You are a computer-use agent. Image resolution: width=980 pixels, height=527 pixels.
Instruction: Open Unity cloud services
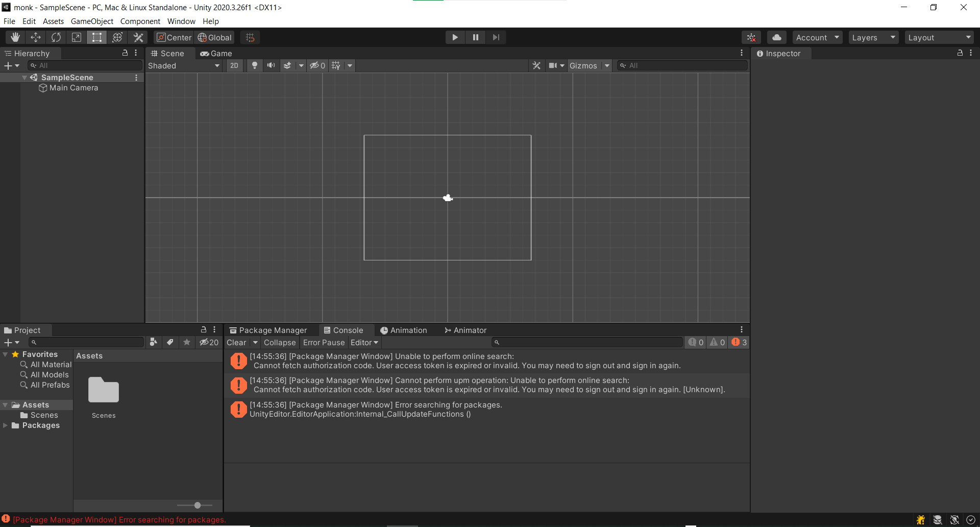[x=777, y=37]
